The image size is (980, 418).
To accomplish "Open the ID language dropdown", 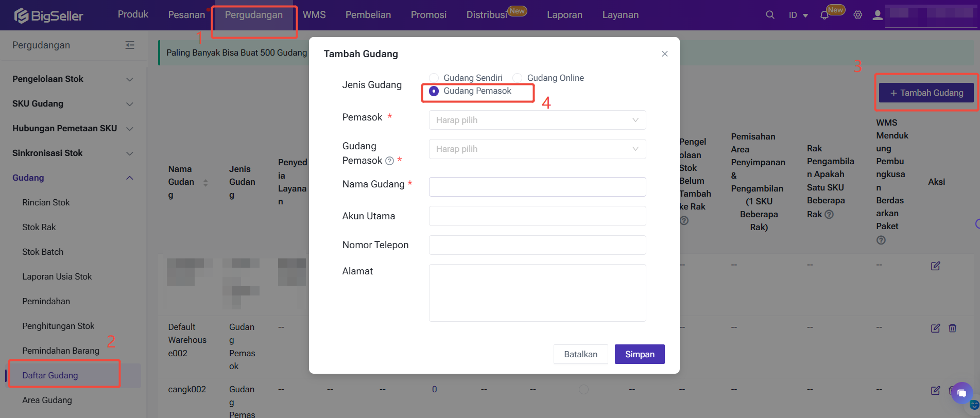I will click(x=798, y=15).
